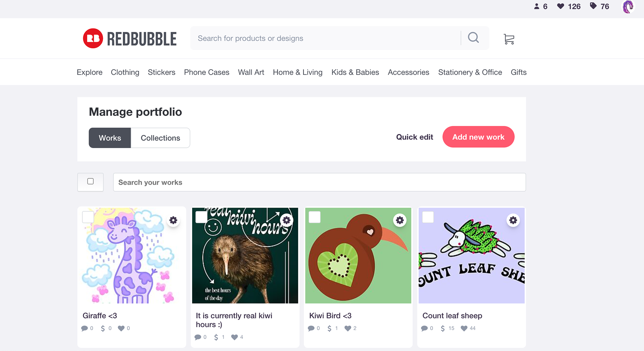
Task: Click the search magnifier icon
Action: click(x=473, y=38)
